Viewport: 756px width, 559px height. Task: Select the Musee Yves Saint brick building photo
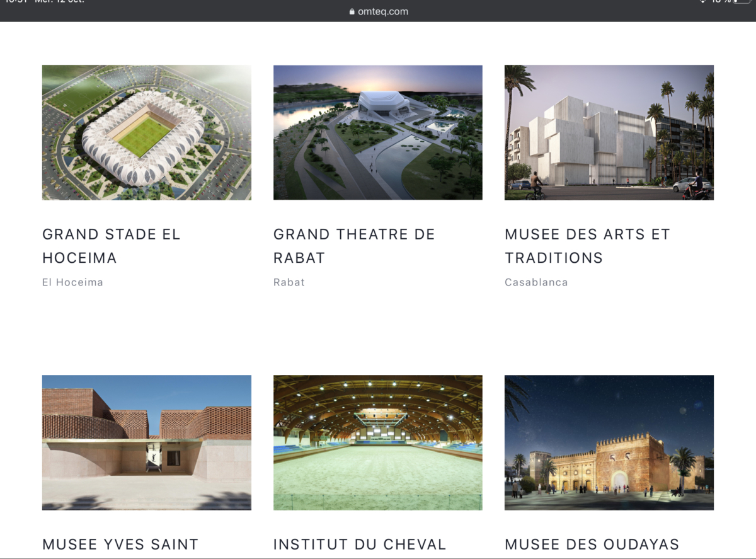click(x=146, y=442)
